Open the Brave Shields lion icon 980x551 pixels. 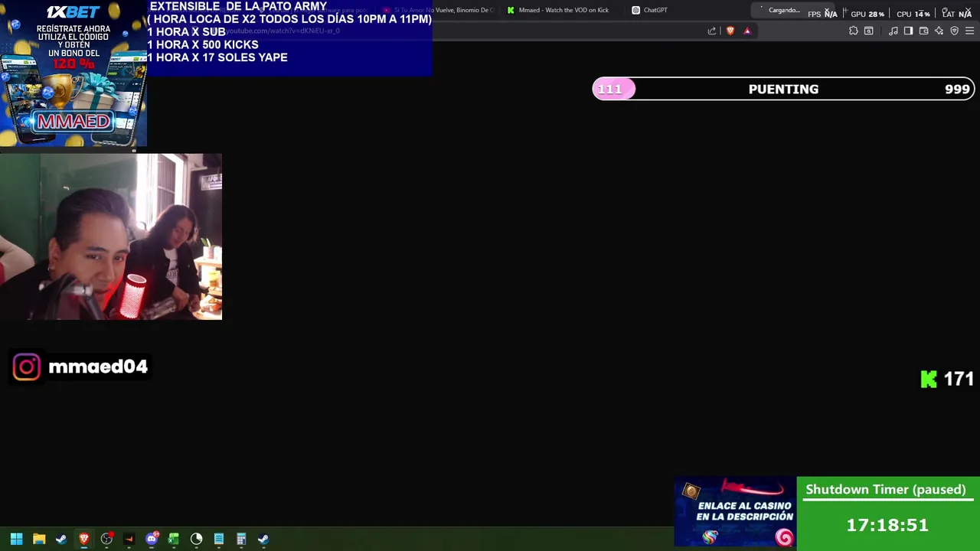click(730, 31)
